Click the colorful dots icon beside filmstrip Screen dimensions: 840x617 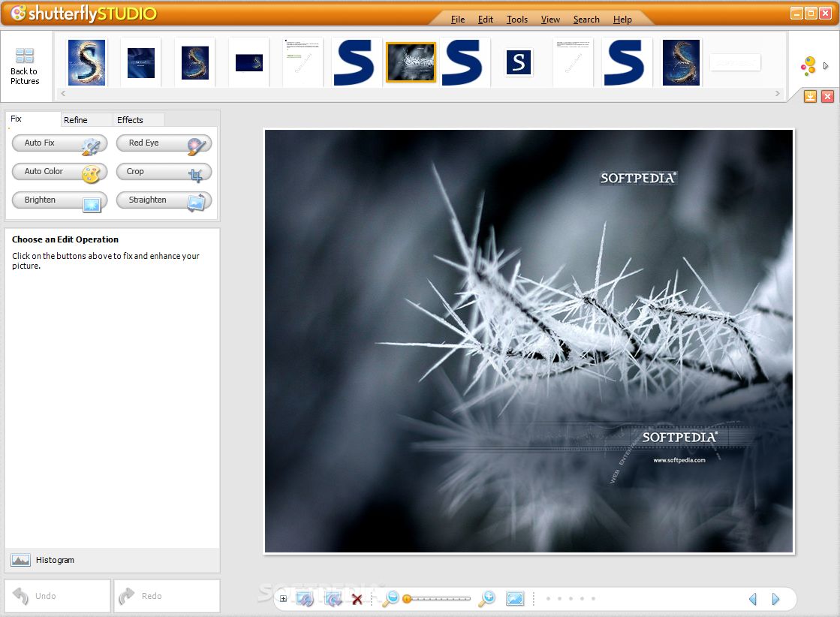click(x=808, y=66)
